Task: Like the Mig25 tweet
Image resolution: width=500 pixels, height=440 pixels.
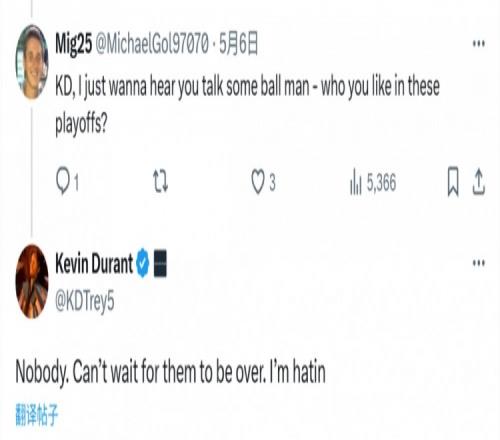Action: tap(263, 182)
